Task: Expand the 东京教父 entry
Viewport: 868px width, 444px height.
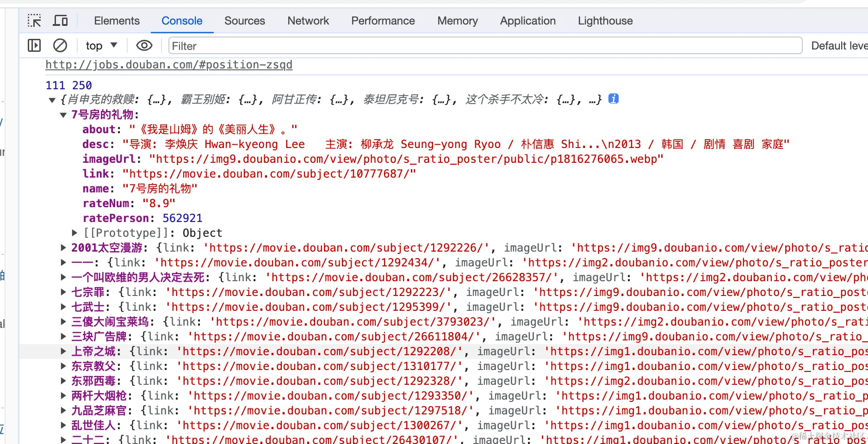Action: 63,366
